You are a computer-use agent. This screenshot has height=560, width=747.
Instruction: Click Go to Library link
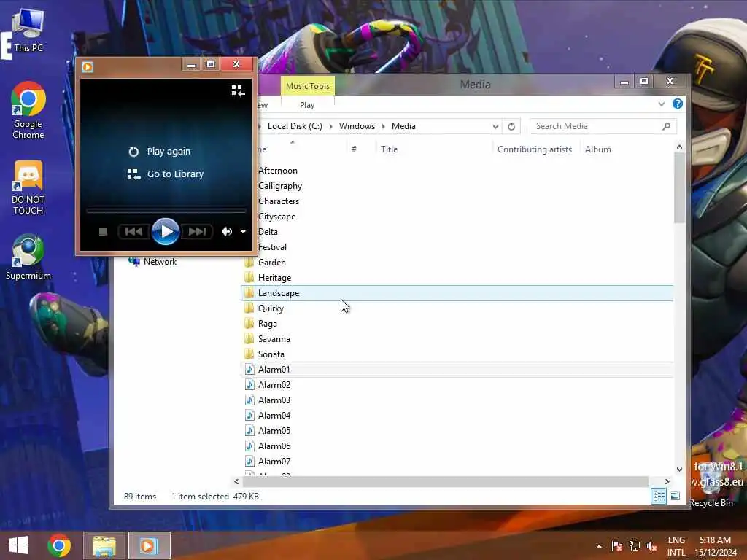[x=166, y=174]
